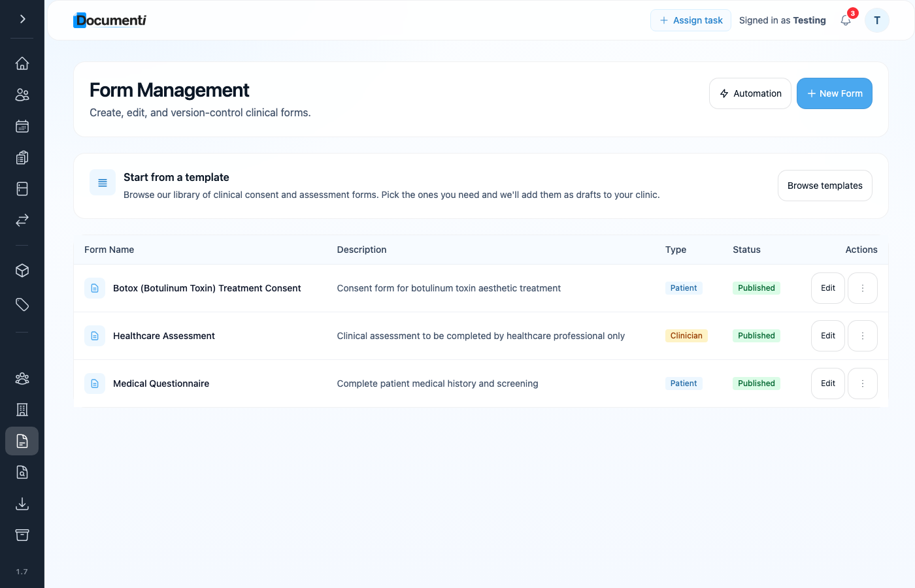Click the Status column header
The image size is (915, 588).
coord(746,250)
